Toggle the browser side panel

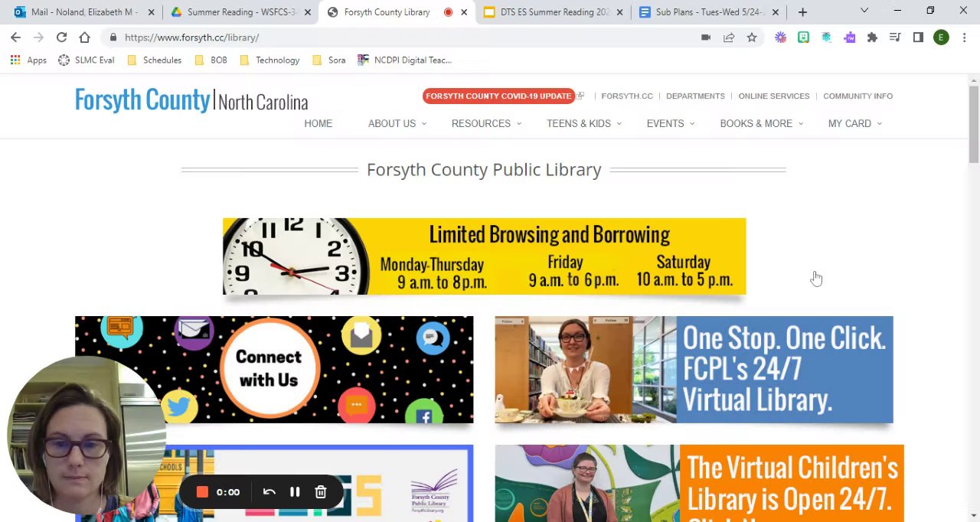coord(918,37)
